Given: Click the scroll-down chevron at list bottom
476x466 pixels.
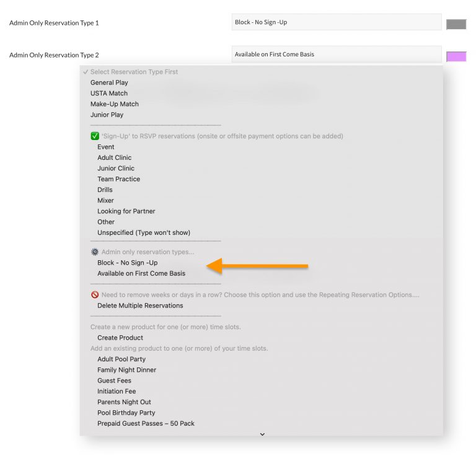Looking at the screenshot, I should coord(262,434).
